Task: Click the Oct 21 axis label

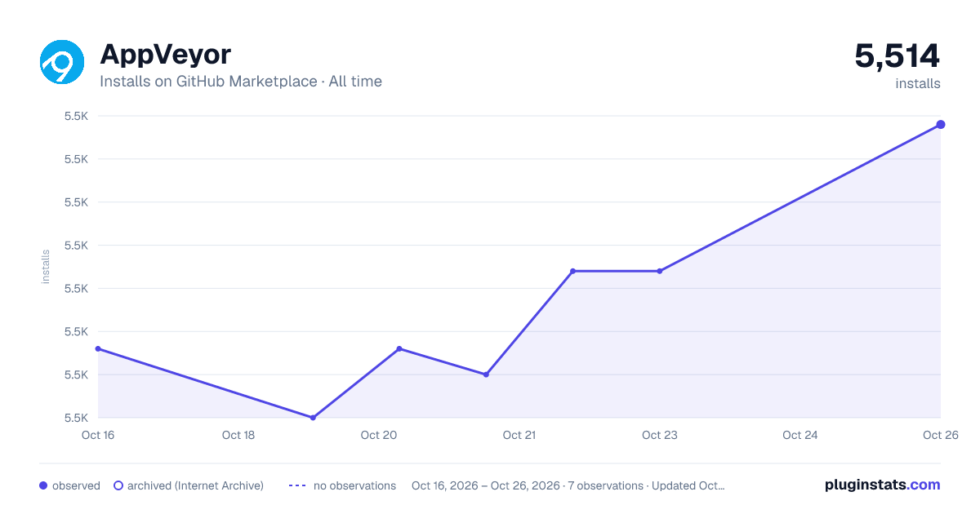Action: tap(519, 435)
